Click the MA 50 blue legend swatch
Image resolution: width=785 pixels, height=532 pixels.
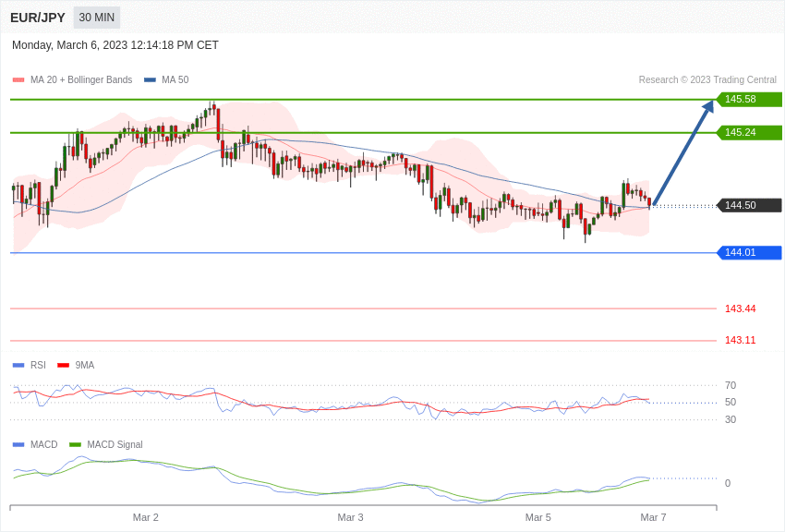tap(150, 80)
